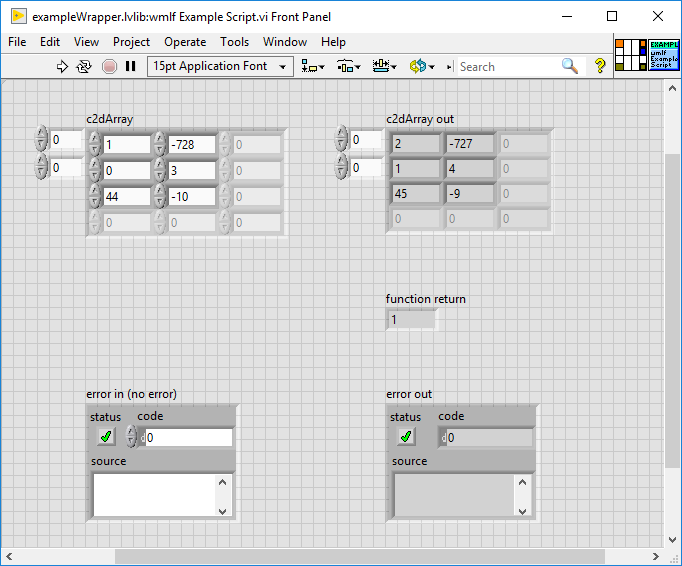The height and width of the screenshot is (566, 682).
Task: Click c2dArray cell containing -728
Action: point(192,144)
